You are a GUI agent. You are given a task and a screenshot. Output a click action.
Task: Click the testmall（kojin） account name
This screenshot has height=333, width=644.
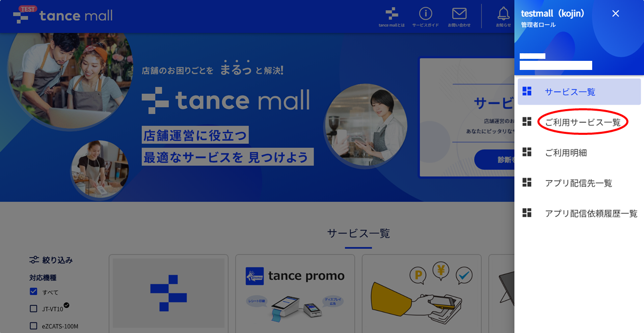click(553, 14)
